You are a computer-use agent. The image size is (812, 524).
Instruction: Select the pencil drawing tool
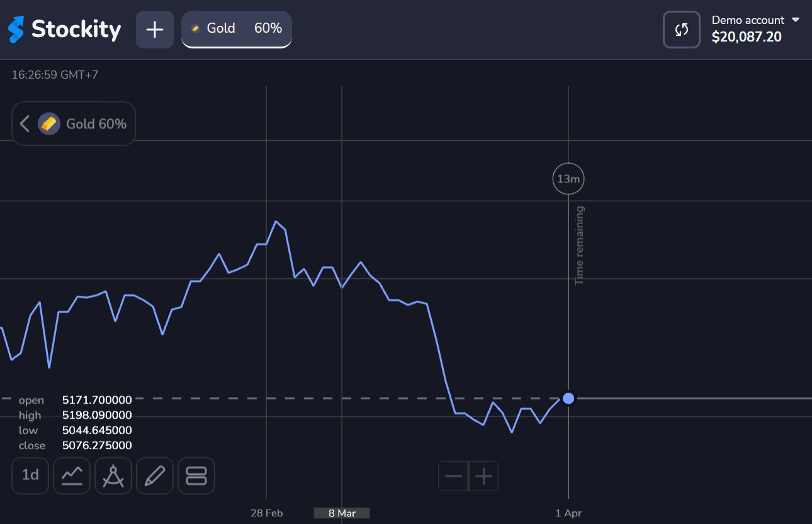tap(155, 476)
